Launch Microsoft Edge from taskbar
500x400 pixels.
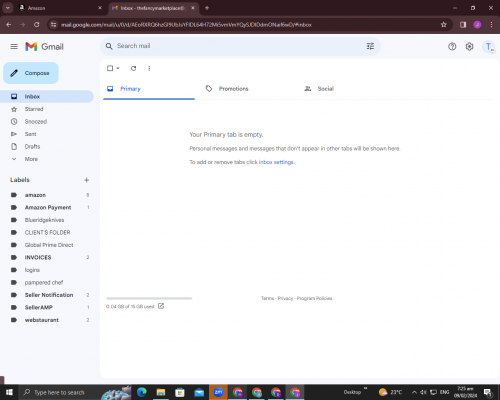142,392
